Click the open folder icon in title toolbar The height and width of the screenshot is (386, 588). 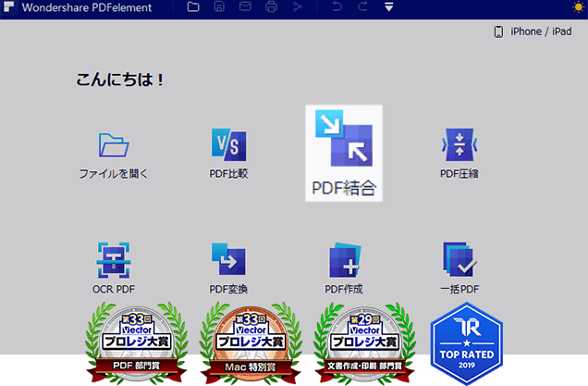click(x=193, y=6)
